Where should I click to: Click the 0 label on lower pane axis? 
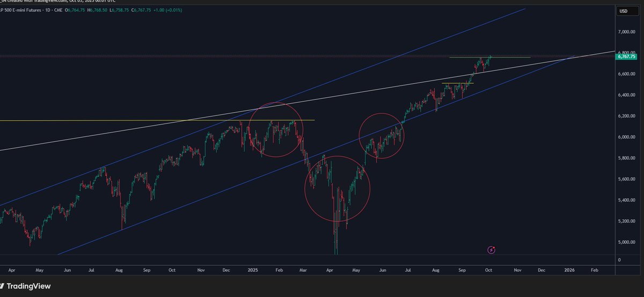[619, 260]
